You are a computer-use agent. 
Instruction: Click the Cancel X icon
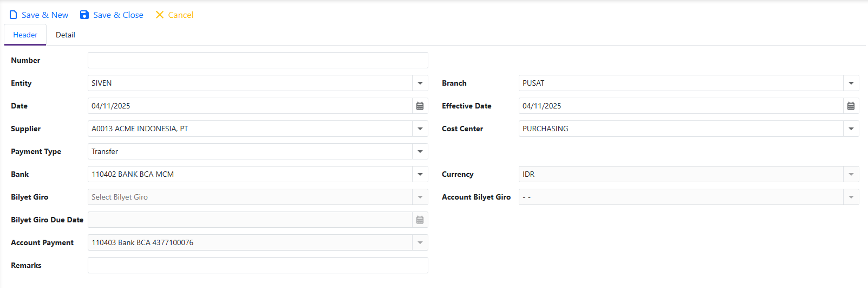coord(160,15)
